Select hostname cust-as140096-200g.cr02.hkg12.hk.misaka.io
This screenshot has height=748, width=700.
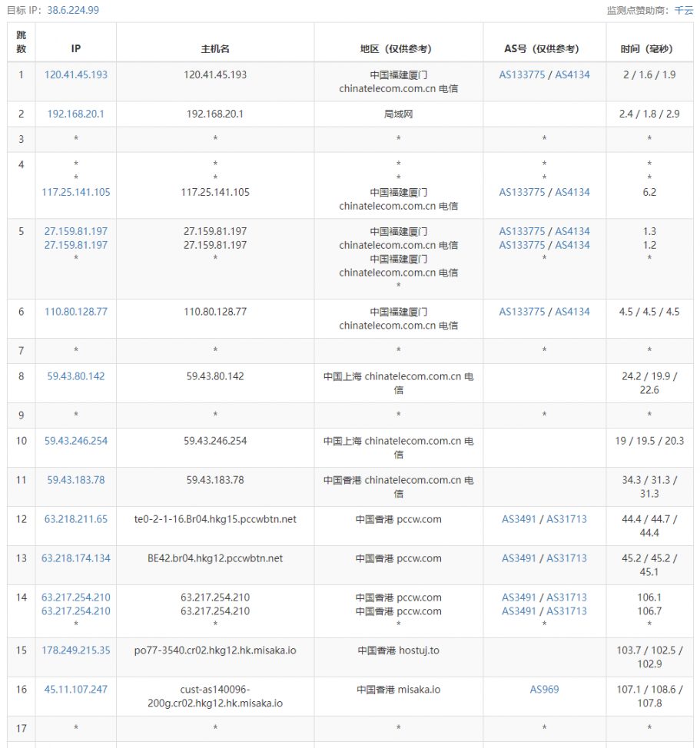click(x=215, y=696)
